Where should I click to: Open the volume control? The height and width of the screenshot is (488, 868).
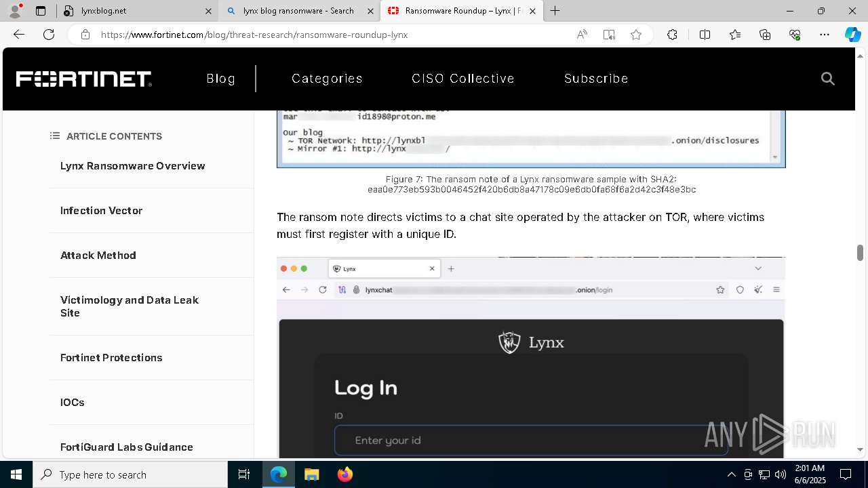pyautogui.click(x=781, y=474)
